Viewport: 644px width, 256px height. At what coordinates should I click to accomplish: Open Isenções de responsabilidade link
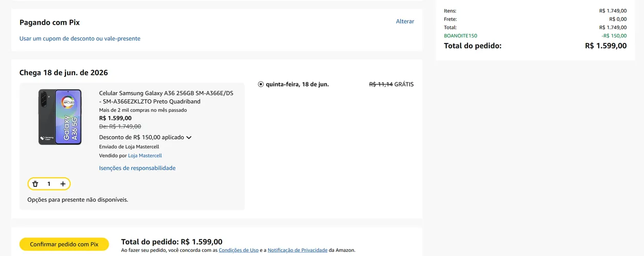pos(137,168)
